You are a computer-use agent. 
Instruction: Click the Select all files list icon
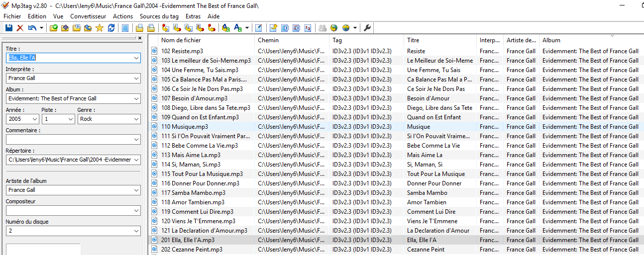[x=125, y=28]
